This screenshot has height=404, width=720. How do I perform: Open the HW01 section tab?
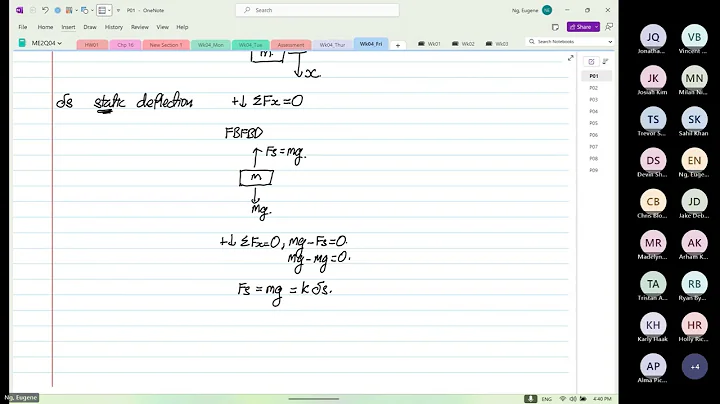coord(92,45)
